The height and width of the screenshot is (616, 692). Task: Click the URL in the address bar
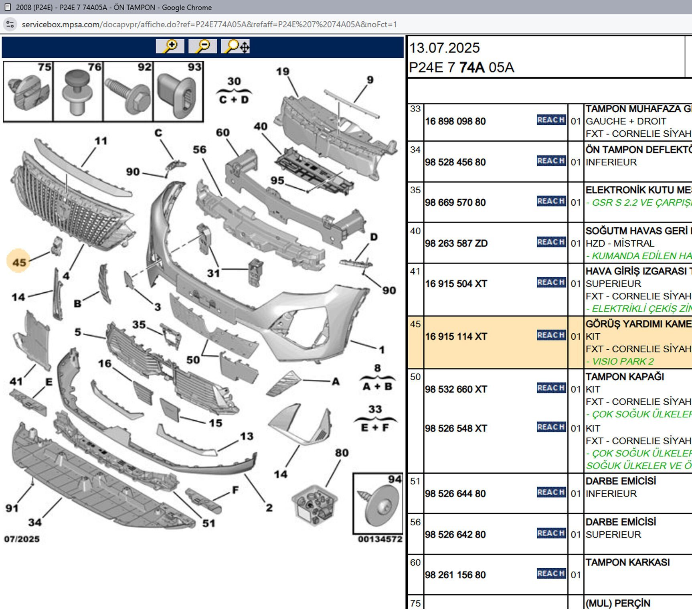point(209,24)
